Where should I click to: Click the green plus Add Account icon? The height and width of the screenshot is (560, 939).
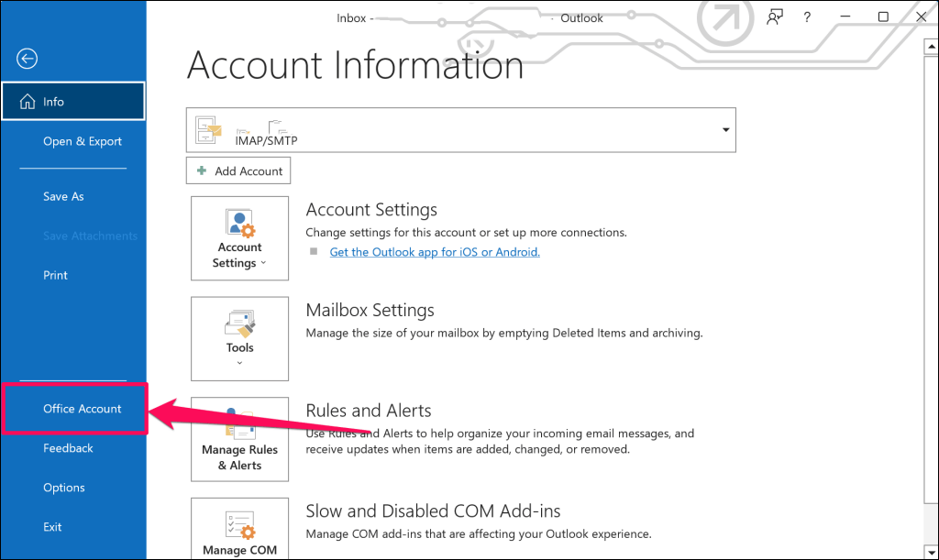point(202,171)
